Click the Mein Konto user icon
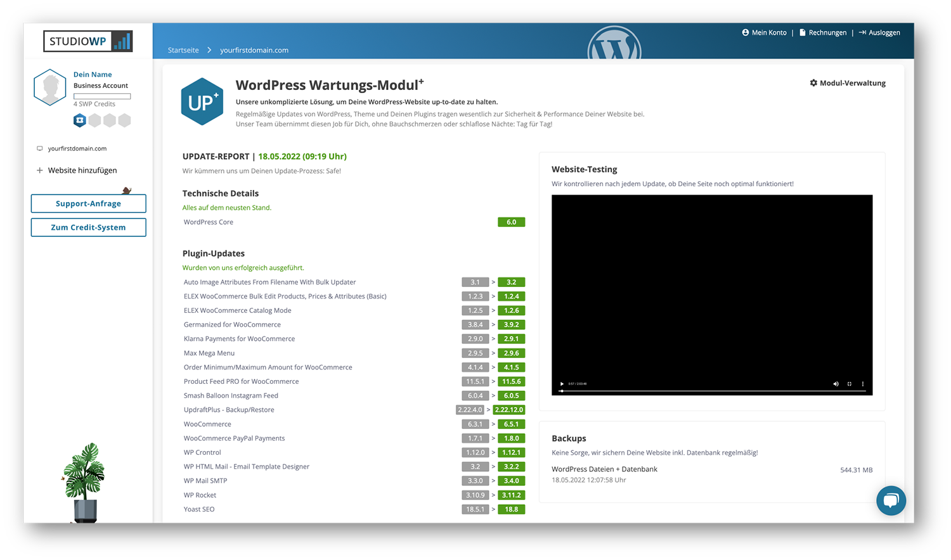The height and width of the screenshot is (560, 951). pyautogui.click(x=745, y=32)
